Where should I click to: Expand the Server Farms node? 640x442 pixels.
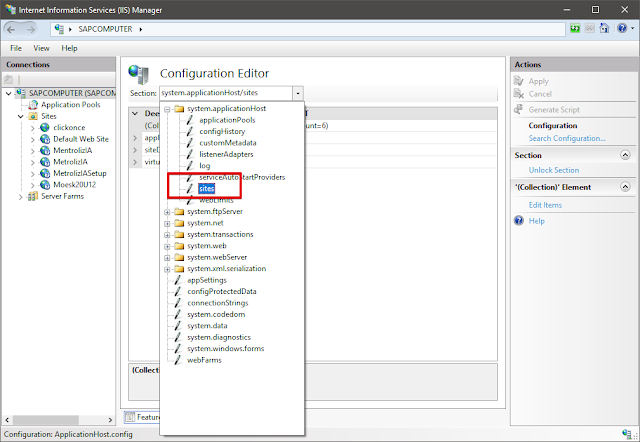[20, 197]
